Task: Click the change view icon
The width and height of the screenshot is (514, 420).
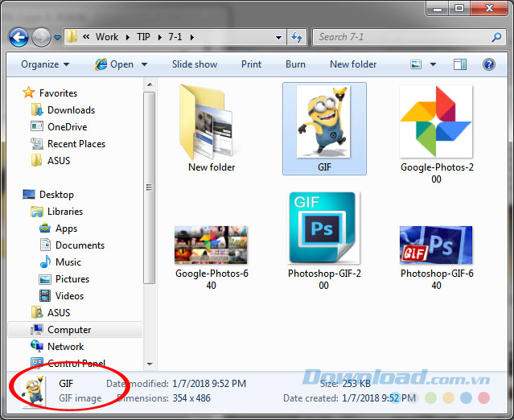Action: (416, 64)
